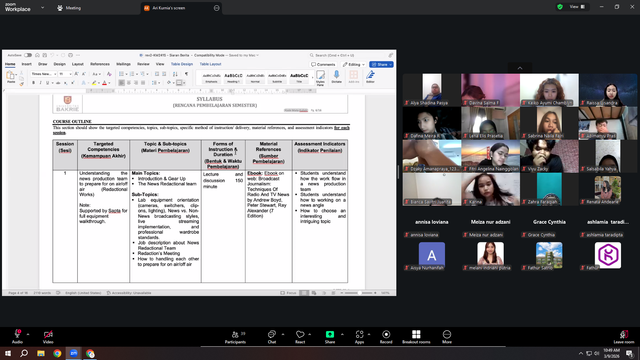Start recording with the Record button

pos(386,337)
